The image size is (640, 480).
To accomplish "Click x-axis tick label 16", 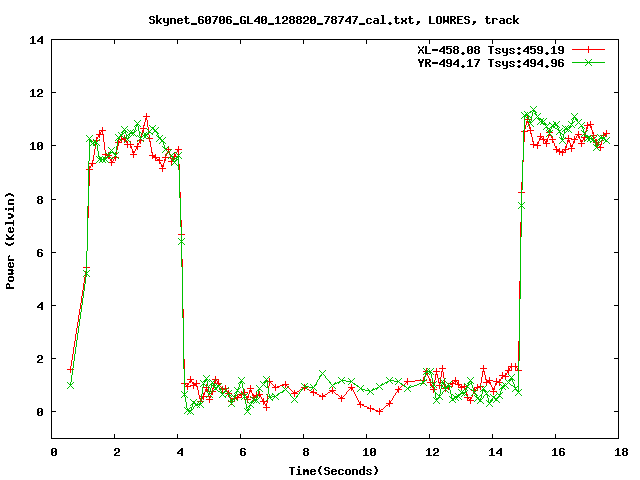I will click(558, 452).
